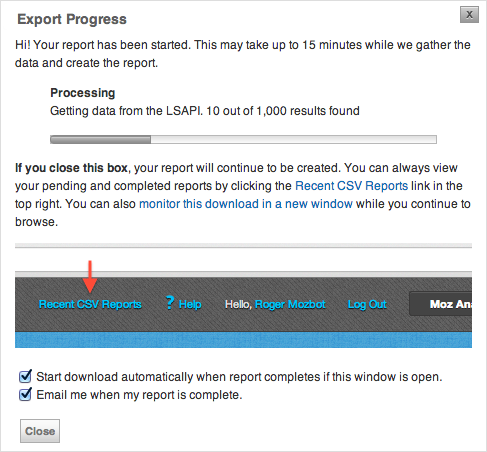Click the Log Out link
487x452 pixels.
(367, 304)
